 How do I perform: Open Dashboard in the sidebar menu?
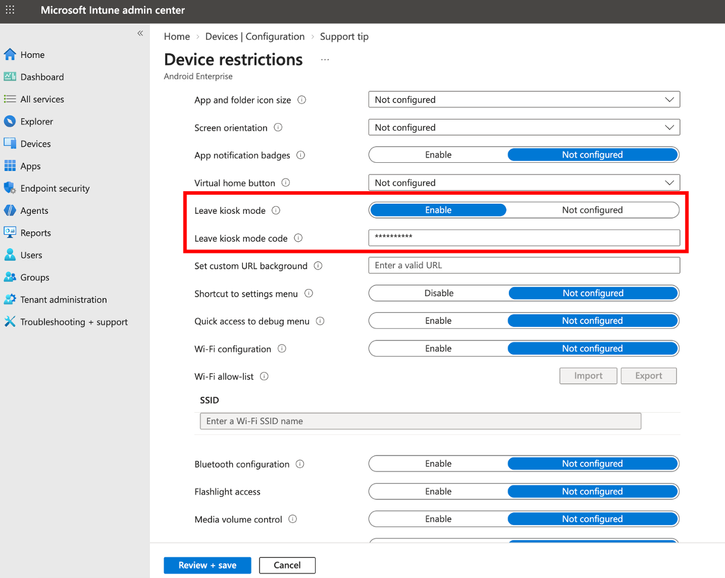42,77
